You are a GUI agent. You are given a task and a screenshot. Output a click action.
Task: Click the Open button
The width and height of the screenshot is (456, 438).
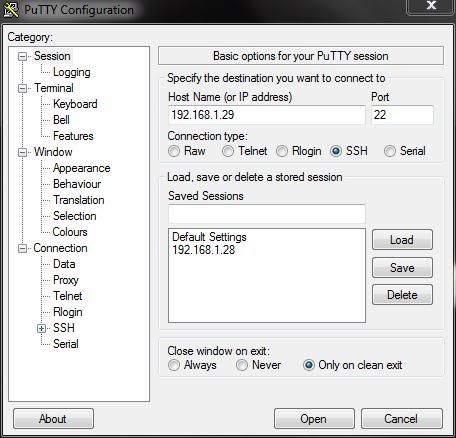coord(314,419)
